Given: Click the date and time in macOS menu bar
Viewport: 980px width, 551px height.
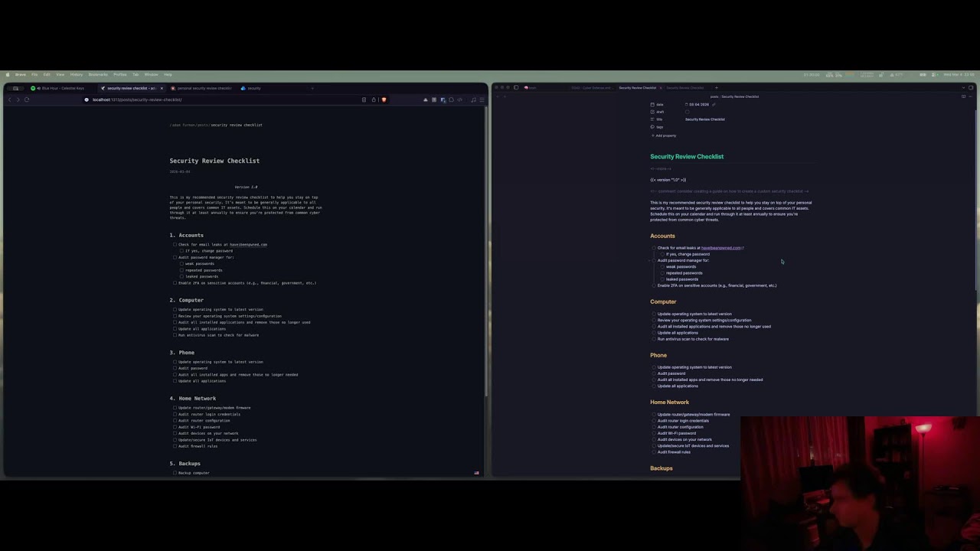Looking at the screenshot, I should click(959, 74).
